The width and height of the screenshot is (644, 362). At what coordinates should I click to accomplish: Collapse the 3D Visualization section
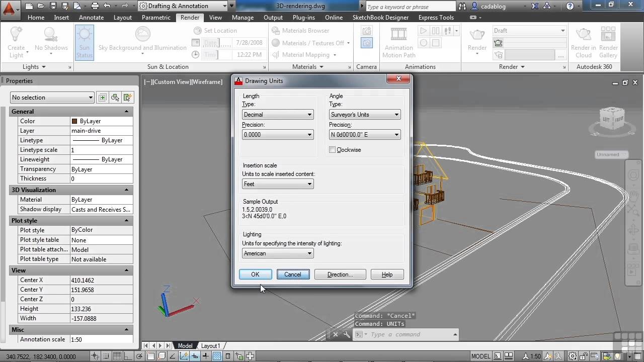(127, 190)
